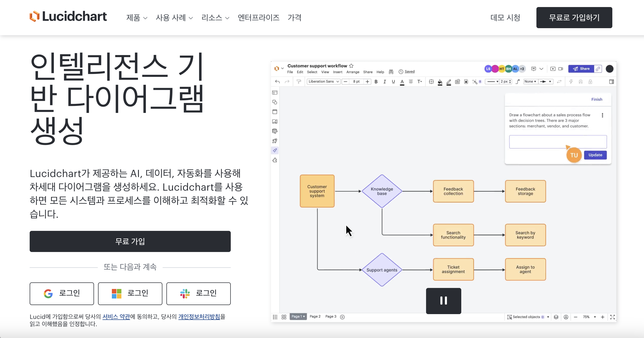Open the 엔터프라이즈 page link
Image resolution: width=644 pixels, height=338 pixels.
click(258, 18)
